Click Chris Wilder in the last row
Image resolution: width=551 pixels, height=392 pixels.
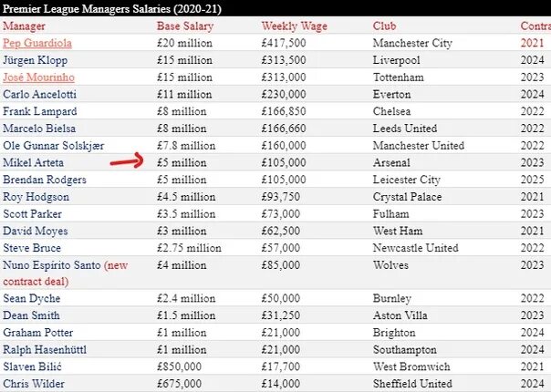[34, 384]
